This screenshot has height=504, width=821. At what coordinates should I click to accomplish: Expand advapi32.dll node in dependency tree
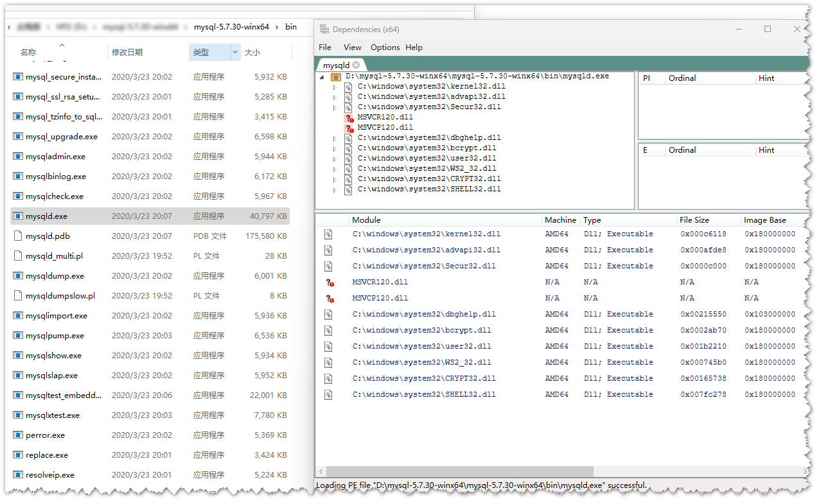(x=335, y=97)
